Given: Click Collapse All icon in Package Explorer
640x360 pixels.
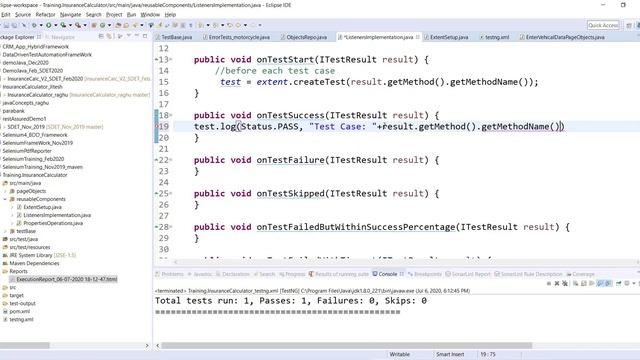Looking at the screenshot, I should tap(101, 37).
